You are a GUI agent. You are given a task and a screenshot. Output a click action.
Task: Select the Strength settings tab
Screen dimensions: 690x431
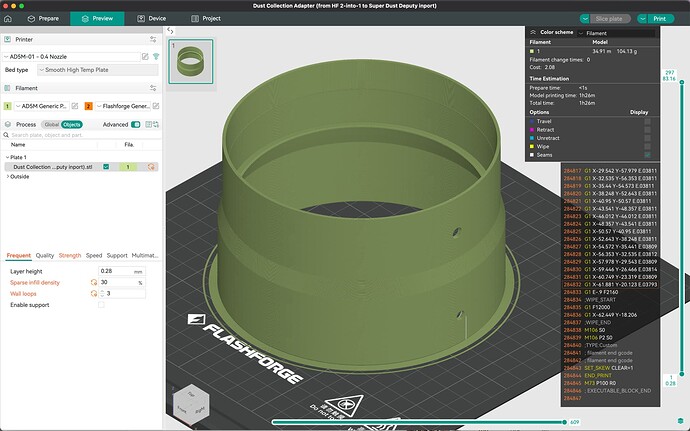tap(70, 255)
